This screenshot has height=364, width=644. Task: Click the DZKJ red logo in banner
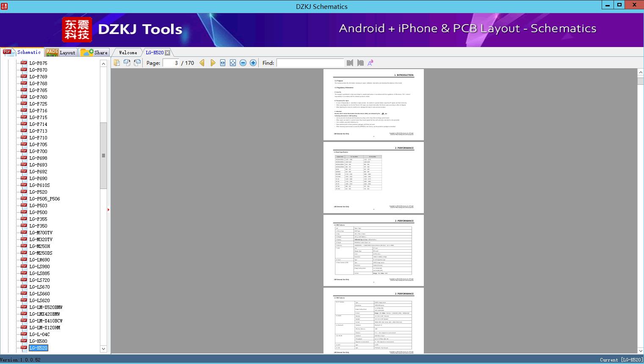[77, 30]
